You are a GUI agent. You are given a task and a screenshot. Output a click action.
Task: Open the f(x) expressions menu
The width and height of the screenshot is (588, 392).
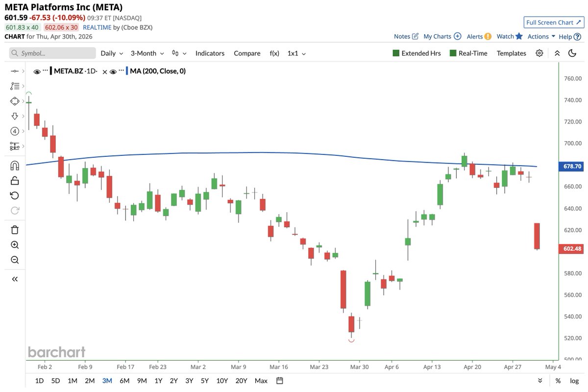274,53
